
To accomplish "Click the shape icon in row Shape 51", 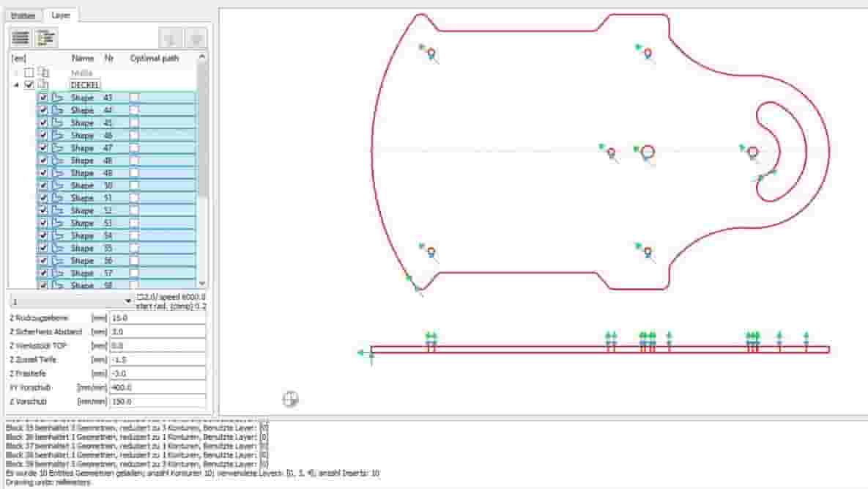I will click(58, 198).
